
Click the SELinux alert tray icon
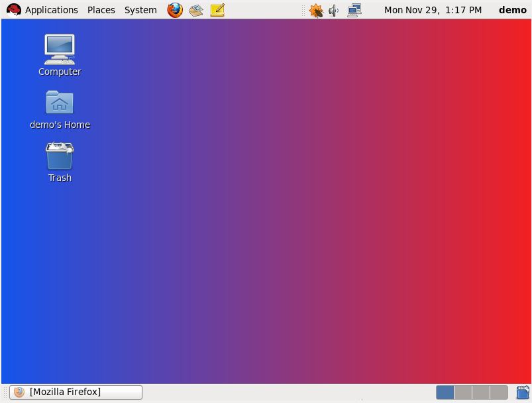[x=315, y=10]
